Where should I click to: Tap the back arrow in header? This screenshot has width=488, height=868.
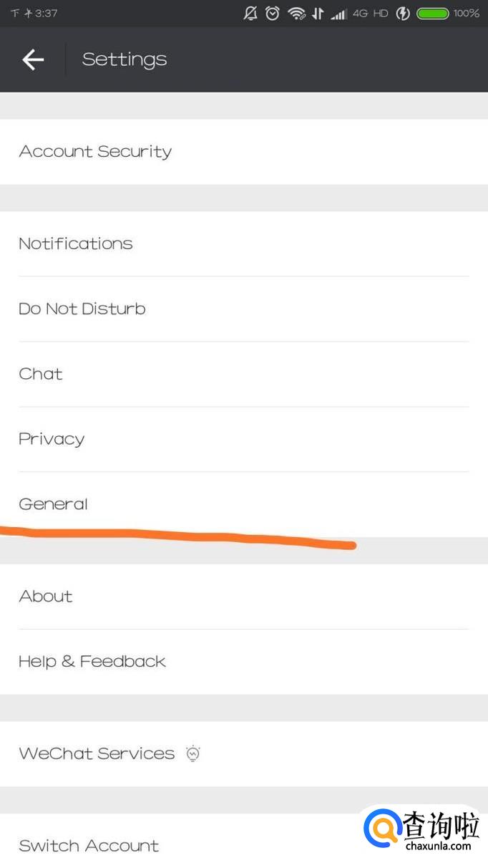(x=33, y=59)
